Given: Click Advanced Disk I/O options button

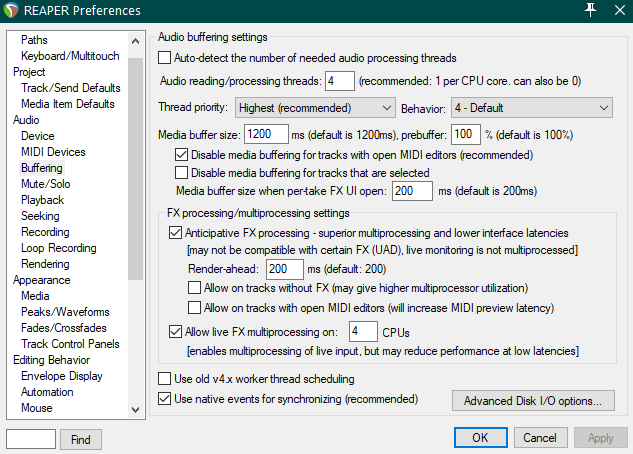Looking at the screenshot, I should pyautogui.click(x=532, y=401).
